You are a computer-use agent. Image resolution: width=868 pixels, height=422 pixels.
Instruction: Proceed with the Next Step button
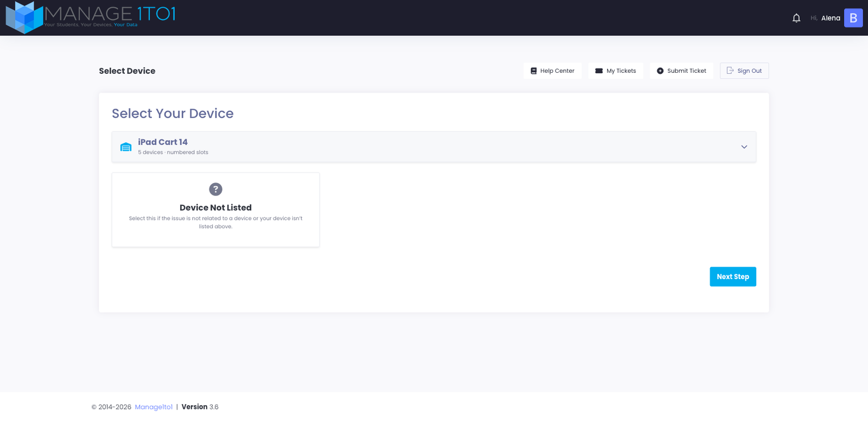click(733, 276)
